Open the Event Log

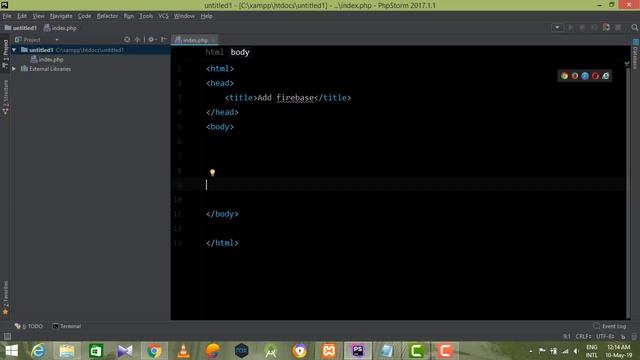610,326
